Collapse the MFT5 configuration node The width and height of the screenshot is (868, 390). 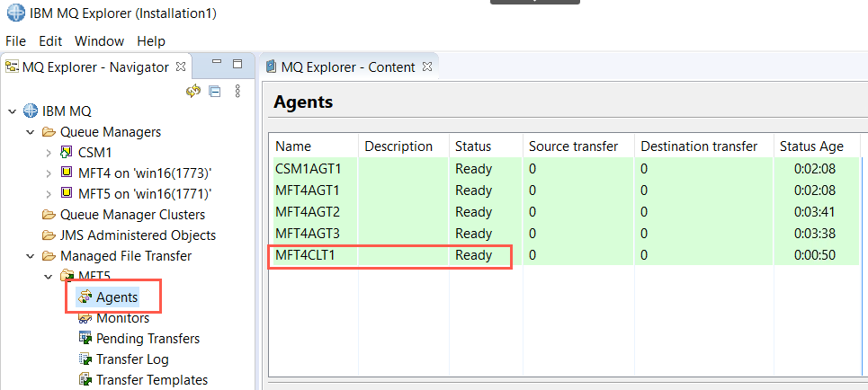49,276
